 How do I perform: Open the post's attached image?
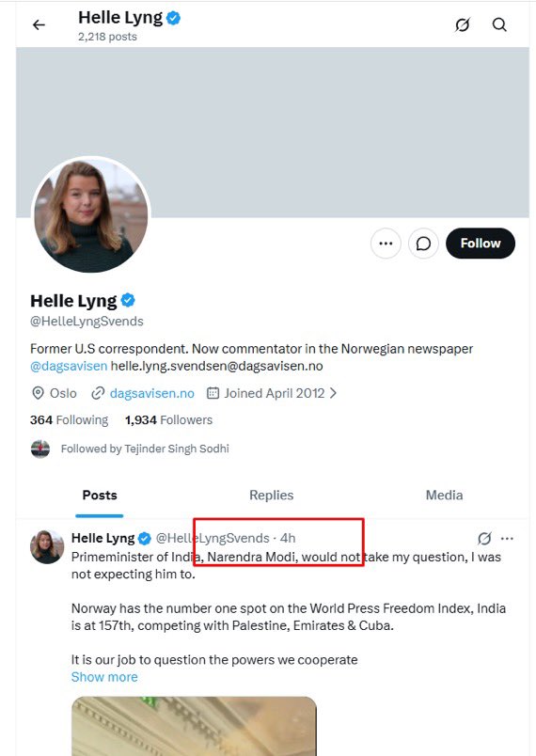[x=195, y=726]
